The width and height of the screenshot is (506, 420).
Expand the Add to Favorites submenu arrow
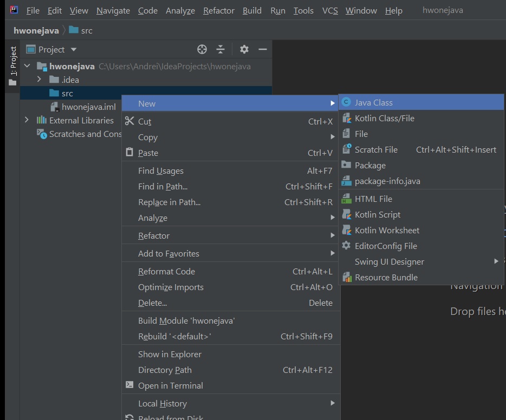pyautogui.click(x=333, y=253)
